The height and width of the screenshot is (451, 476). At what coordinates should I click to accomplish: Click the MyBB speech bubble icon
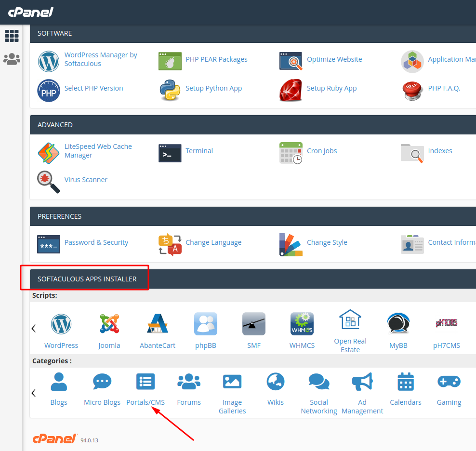click(398, 324)
